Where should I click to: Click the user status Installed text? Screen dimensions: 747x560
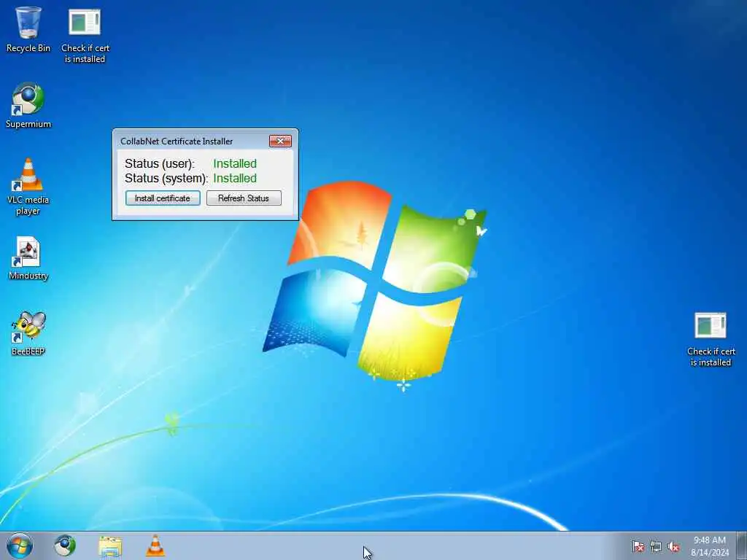click(235, 163)
